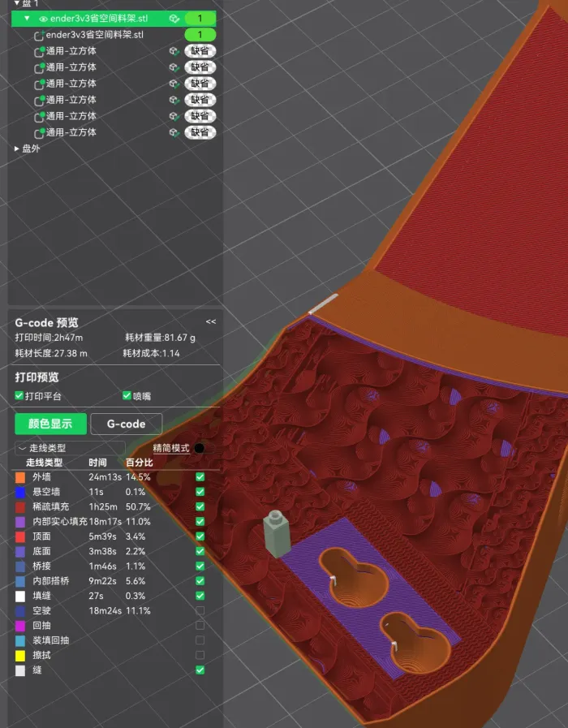Collapse G-code preview panel with << icon
568x728 pixels.
coord(211,322)
